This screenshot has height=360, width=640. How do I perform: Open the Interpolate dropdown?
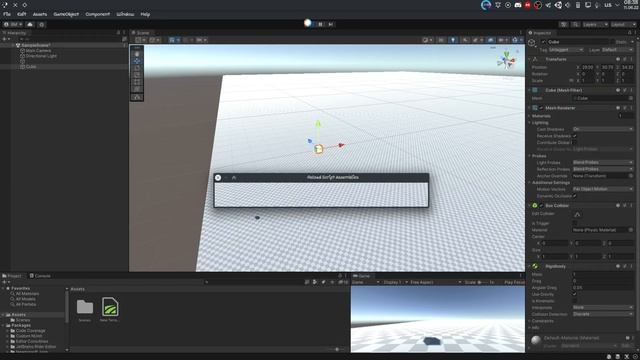(x=603, y=307)
